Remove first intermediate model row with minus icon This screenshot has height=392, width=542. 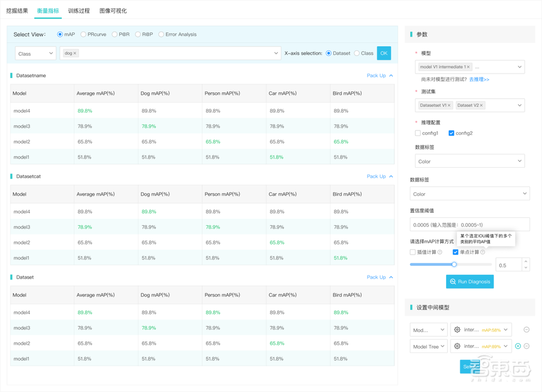pyautogui.click(x=526, y=330)
